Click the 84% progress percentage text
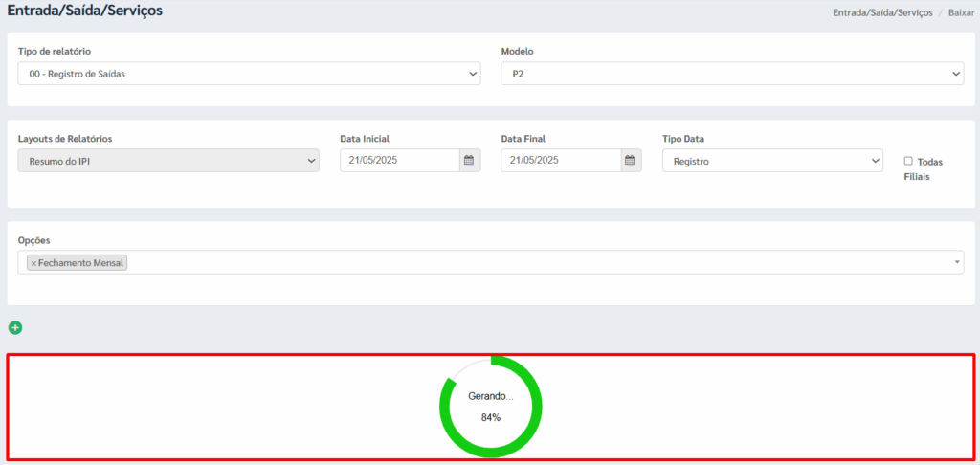The height and width of the screenshot is (465, 980). 491,417
